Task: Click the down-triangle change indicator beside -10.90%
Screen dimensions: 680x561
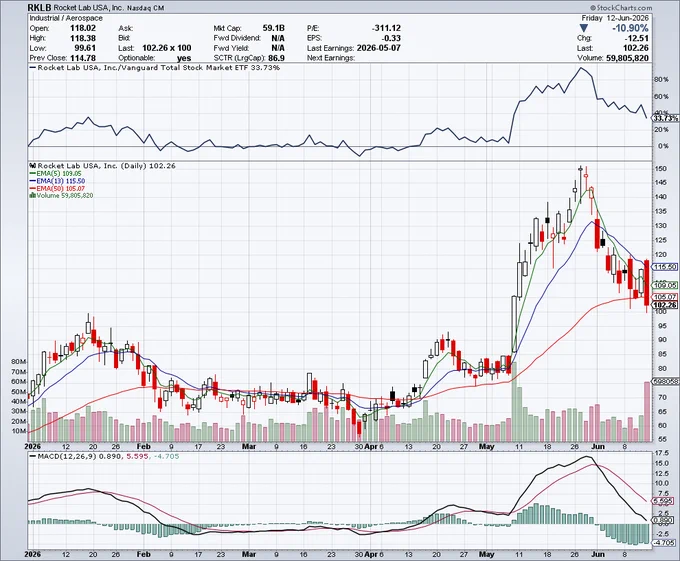Action: click(584, 28)
